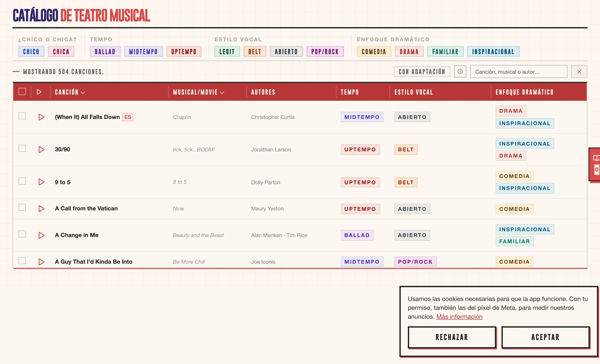Play the song (When It) All Falls Down

pyautogui.click(x=41, y=117)
